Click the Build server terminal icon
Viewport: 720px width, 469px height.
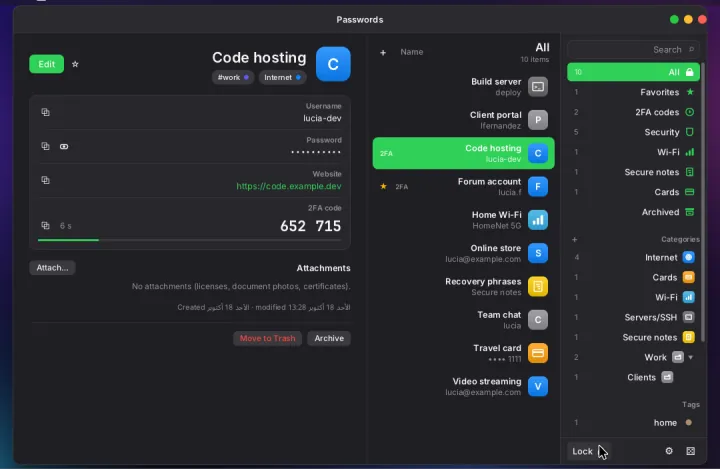pos(538,86)
